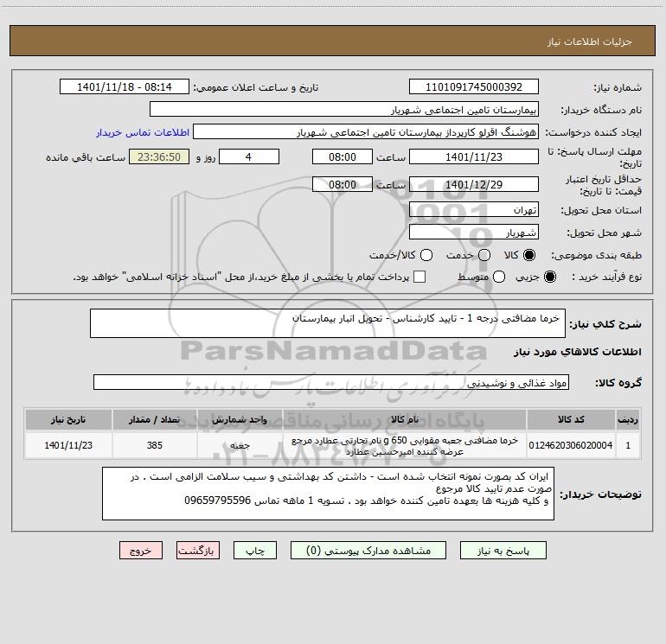
Task: Click the delivery province field تهران
Action: (x=474, y=210)
